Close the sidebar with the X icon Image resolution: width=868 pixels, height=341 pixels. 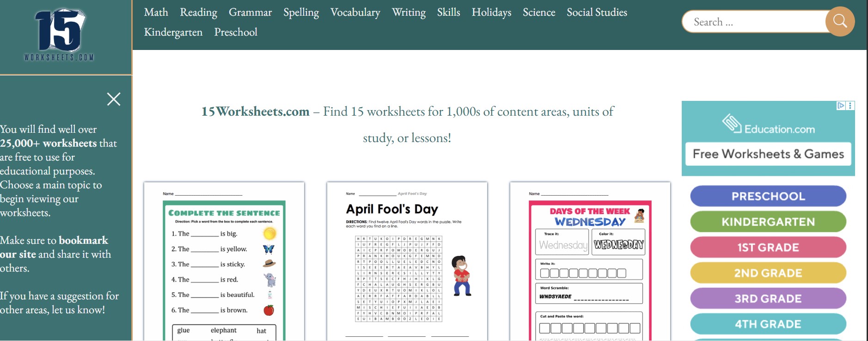point(114,99)
